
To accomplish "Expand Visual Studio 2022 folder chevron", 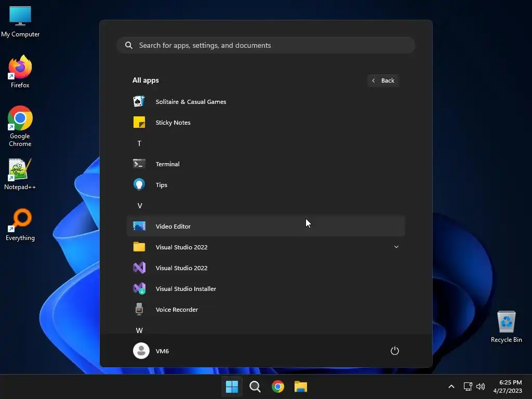I will [x=396, y=247].
